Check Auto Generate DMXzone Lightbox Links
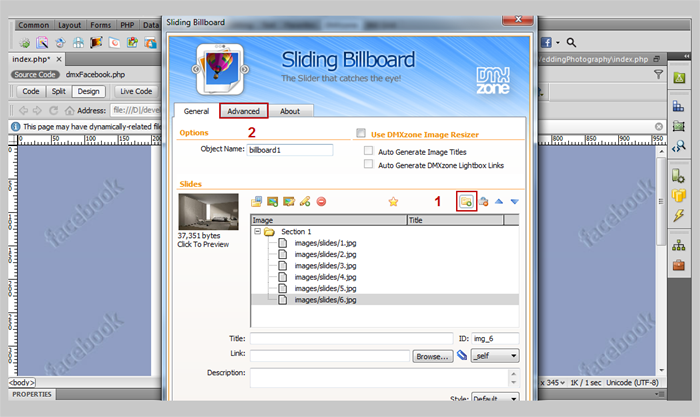This screenshot has height=417, width=700. (368, 164)
